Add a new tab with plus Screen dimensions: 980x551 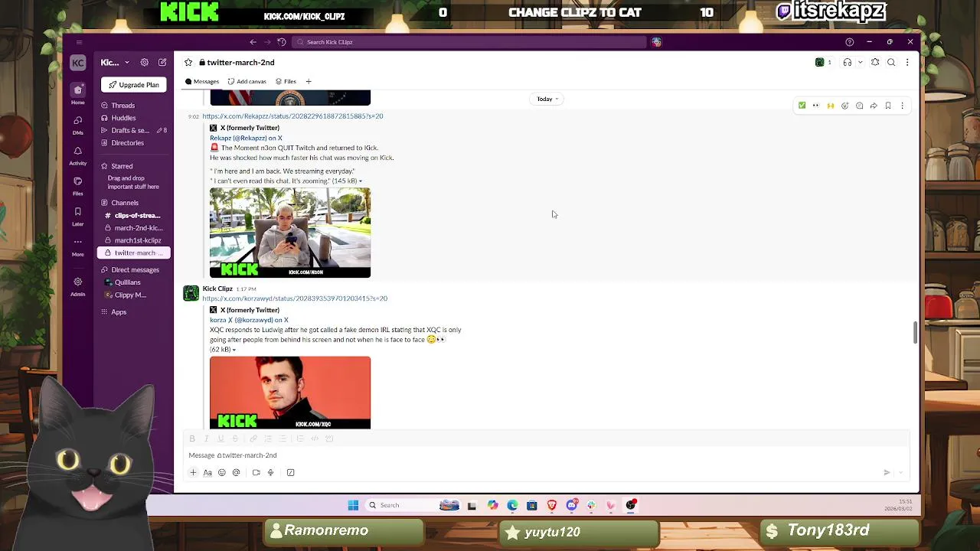coord(309,81)
